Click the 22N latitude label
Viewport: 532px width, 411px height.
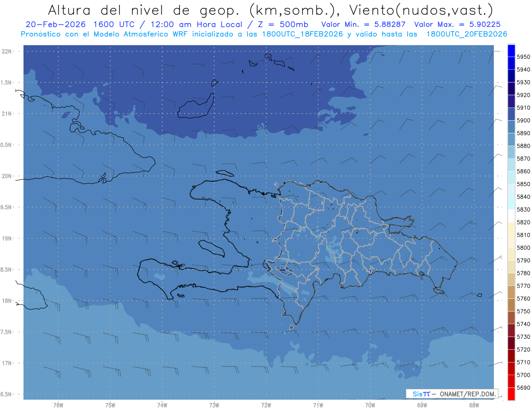(7, 51)
